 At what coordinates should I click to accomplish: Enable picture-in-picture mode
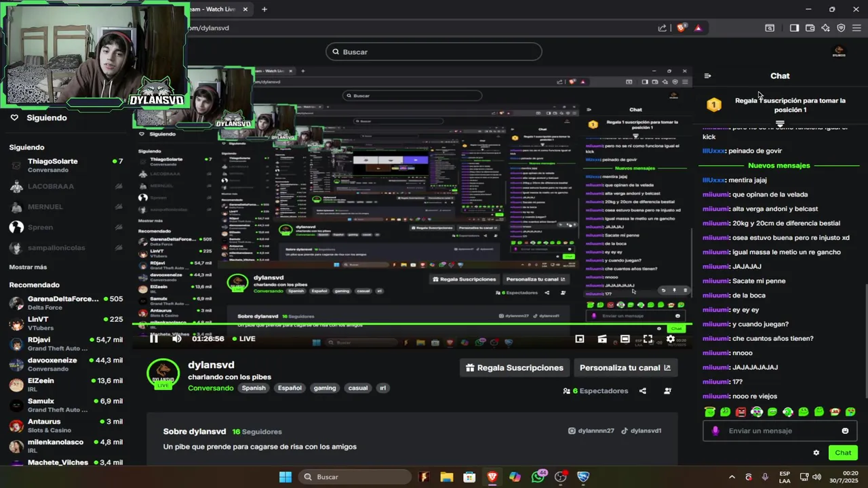pyautogui.click(x=580, y=339)
